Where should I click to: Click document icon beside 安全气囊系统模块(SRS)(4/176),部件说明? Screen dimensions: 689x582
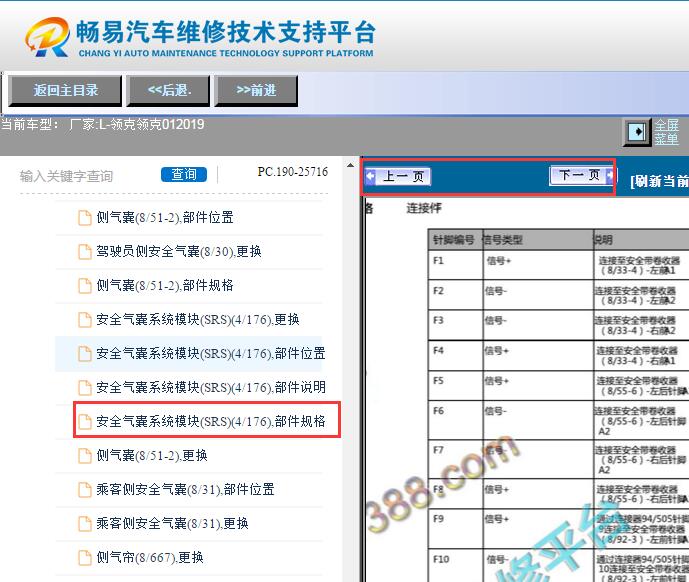(84, 387)
